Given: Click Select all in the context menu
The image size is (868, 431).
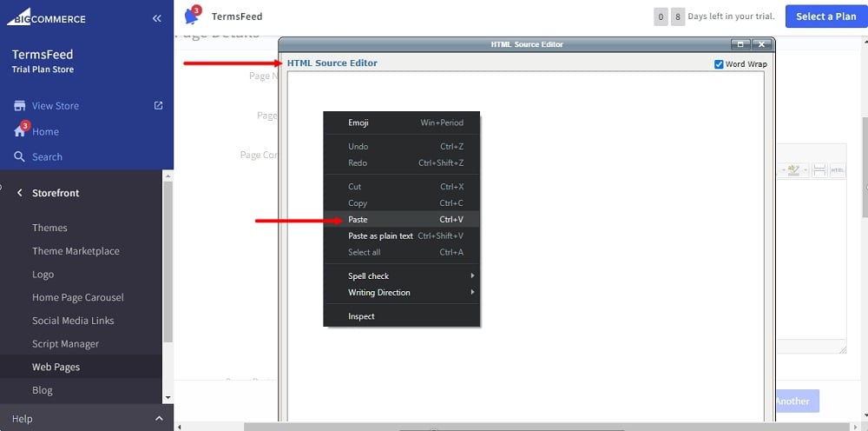Looking at the screenshot, I should tap(401, 252).
